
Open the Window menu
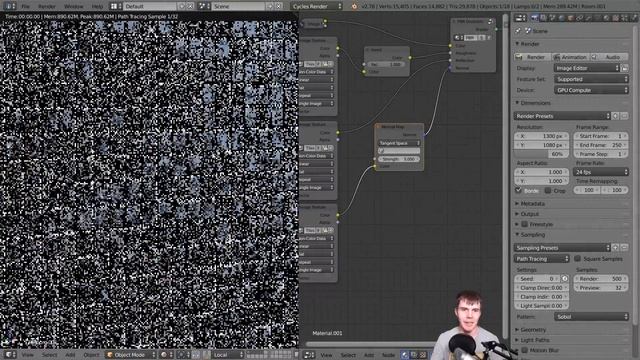(73, 7)
